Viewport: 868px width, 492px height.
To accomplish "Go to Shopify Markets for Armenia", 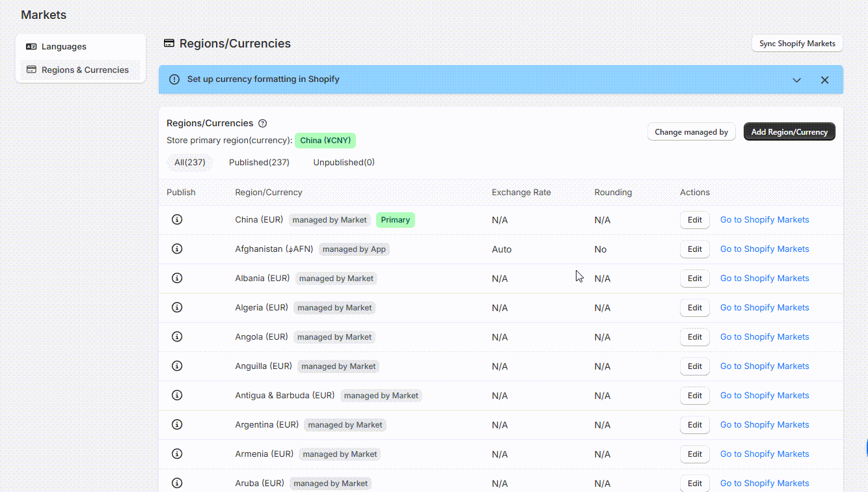I will point(765,454).
